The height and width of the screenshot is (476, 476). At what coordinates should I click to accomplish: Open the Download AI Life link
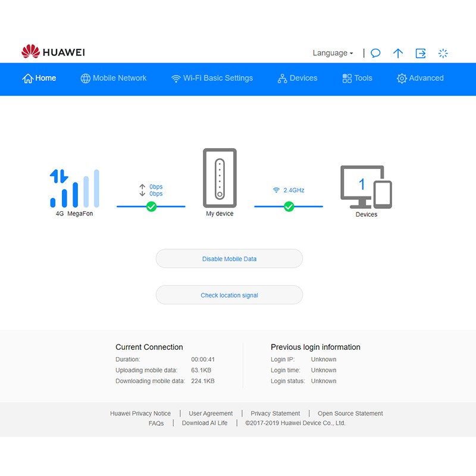coord(205,423)
